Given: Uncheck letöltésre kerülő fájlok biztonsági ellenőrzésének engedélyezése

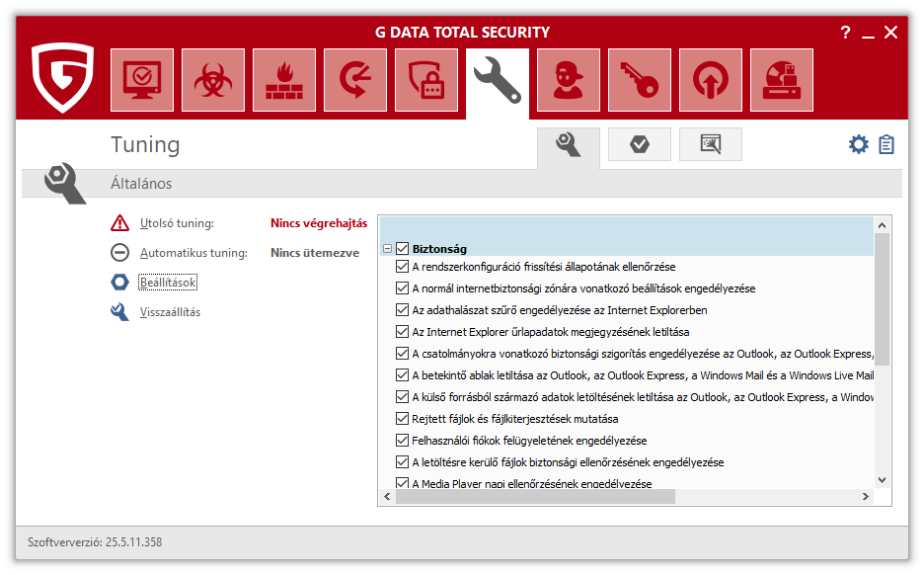Looking at the screenshot, I should point(402,462).
